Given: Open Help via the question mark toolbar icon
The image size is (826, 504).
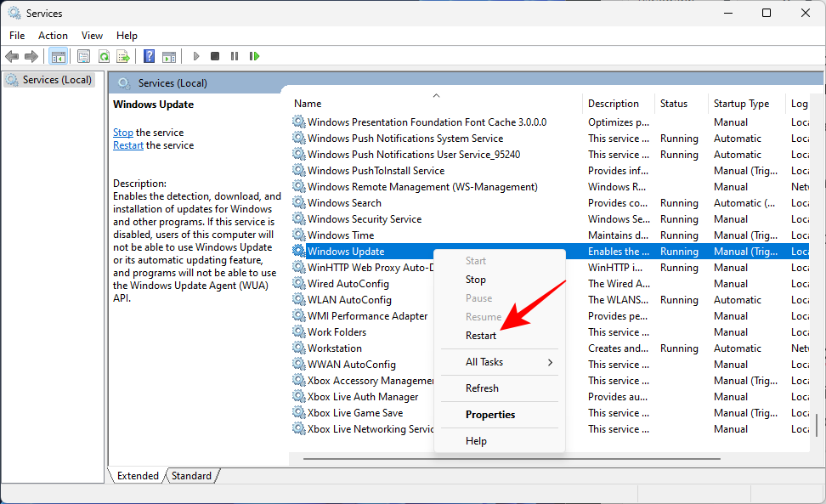Looking at the screenshot, I should pyautogui.click(x=149, y=56).
